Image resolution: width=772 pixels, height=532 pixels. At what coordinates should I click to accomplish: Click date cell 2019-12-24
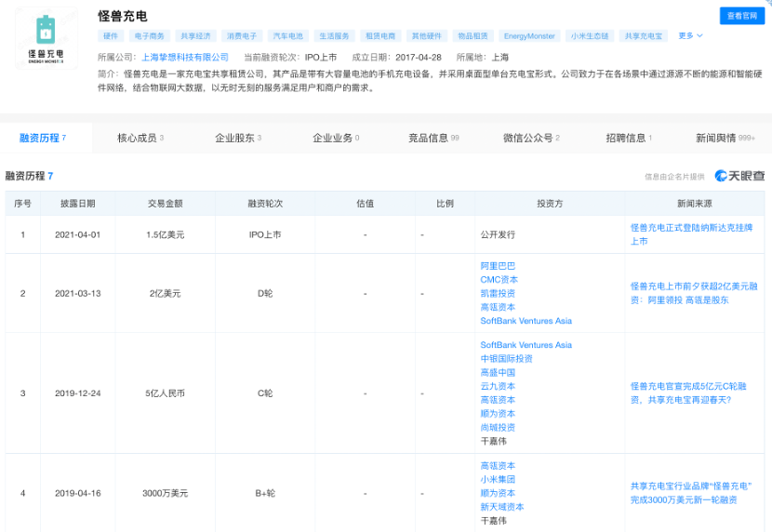click(x=78, y=393)
